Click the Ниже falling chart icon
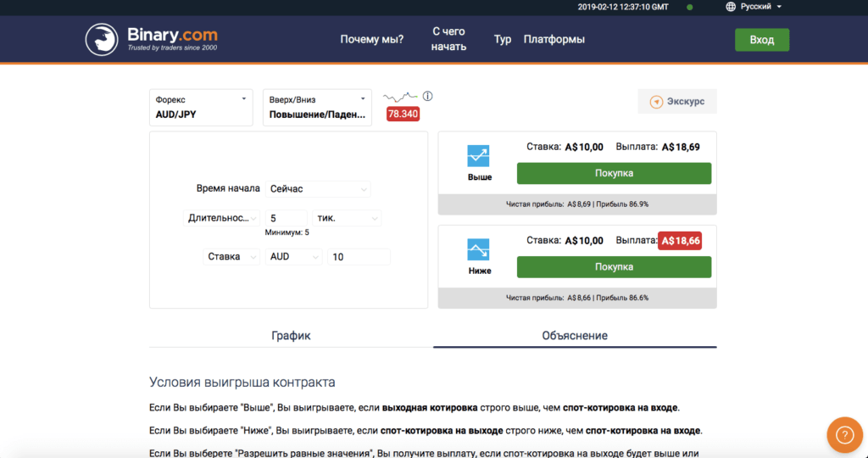 coord(479,249)
